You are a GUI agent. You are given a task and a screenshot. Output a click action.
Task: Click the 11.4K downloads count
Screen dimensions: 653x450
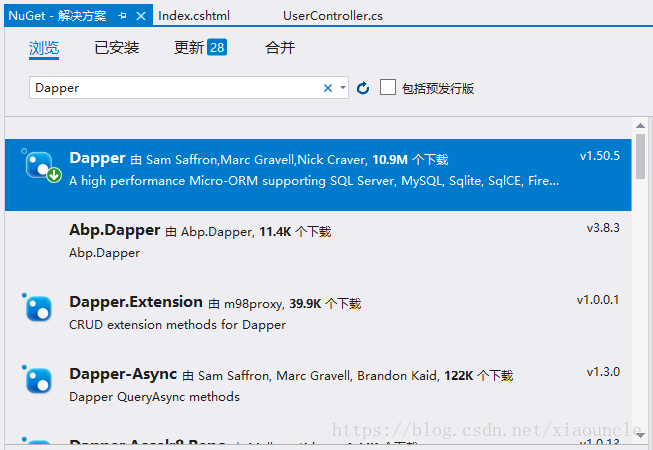[275, 232]
